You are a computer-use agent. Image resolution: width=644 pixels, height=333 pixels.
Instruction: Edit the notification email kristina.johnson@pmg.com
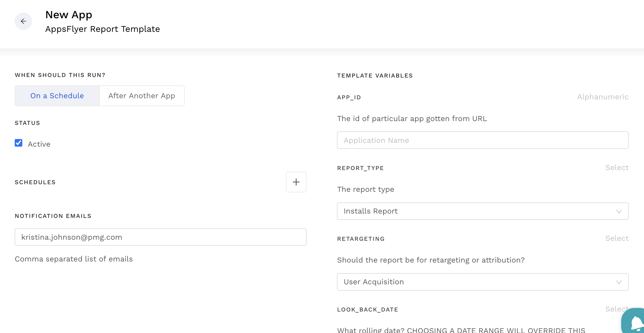click(x=160, y=237)
